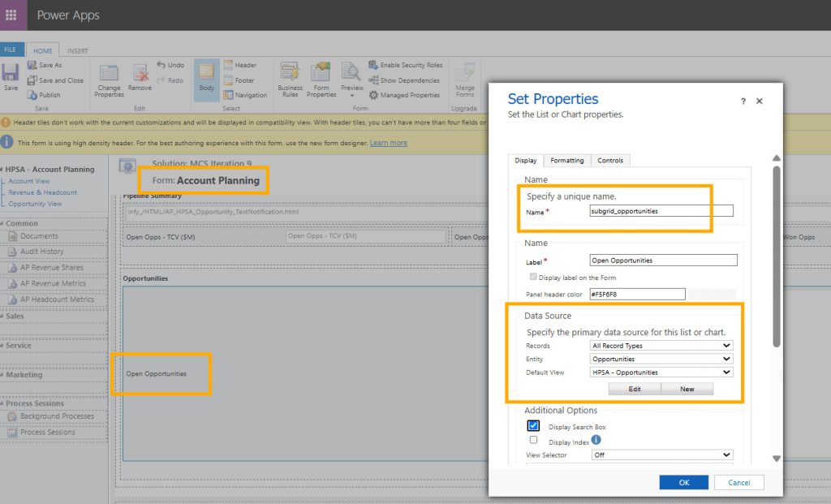The width and height of the screenshot is (831, 504).
Task: Switch to the HOME ribbon tab
Action: [x=42, y=50]
